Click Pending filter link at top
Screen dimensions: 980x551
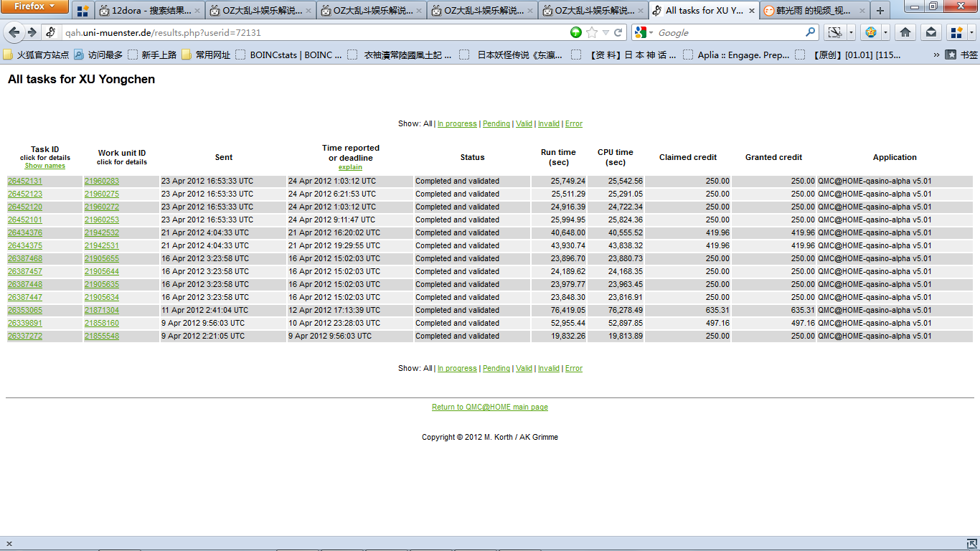pyautogui.click(x=496, y=123)
